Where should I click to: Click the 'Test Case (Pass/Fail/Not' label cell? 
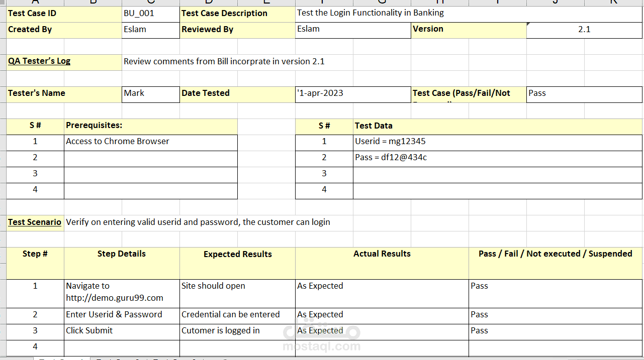(469, 94)
